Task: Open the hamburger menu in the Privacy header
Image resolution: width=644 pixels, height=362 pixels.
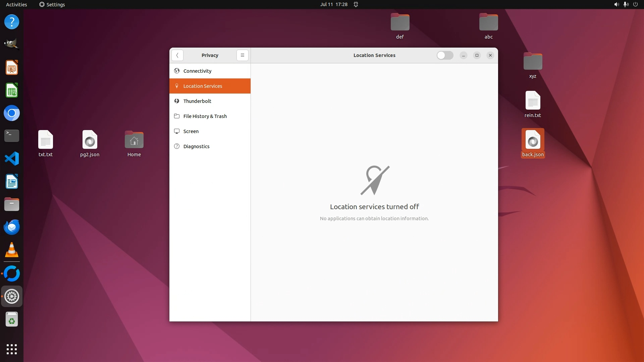Action: click(242, 55)
